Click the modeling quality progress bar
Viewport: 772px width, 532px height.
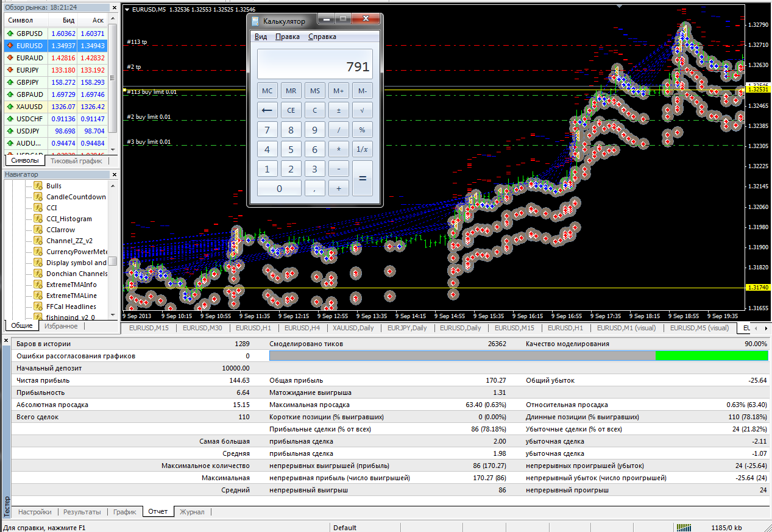(x=518, y=356)
